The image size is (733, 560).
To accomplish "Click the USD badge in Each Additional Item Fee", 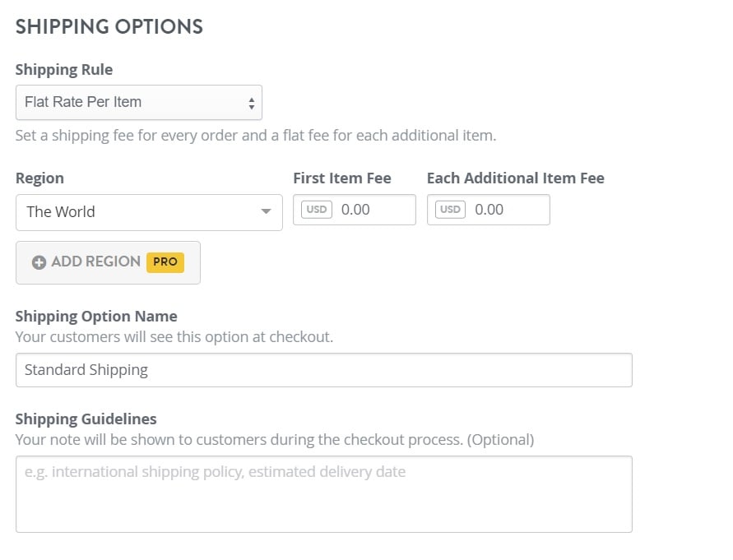I will (450, 210).
